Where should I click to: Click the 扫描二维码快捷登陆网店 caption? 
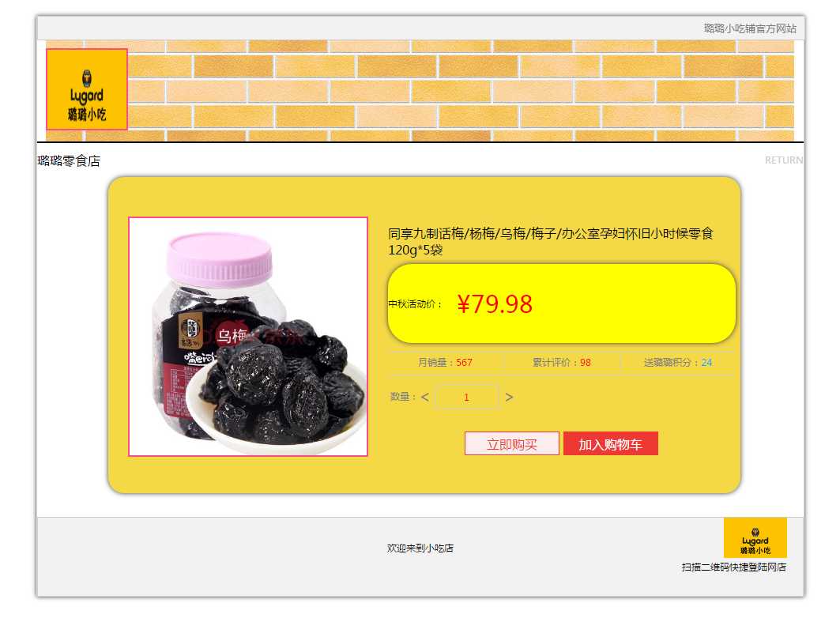point(734,567)
